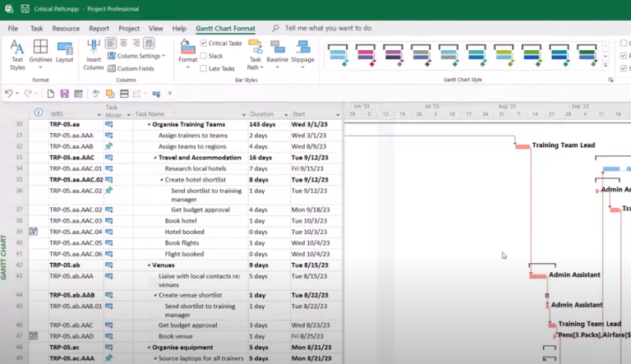The height and width of the screenshot is (364, 631).
Task: Switch to the Report tab
Action: coord(99,28)
